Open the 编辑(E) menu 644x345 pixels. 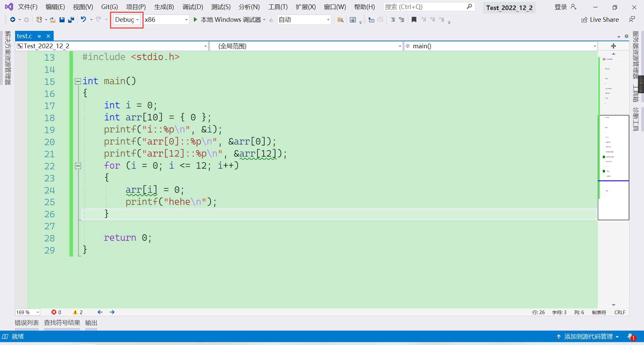point(55,7)
